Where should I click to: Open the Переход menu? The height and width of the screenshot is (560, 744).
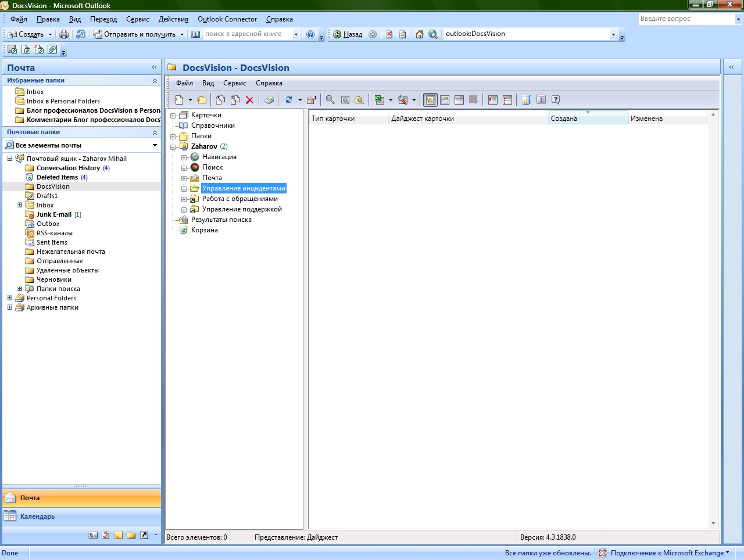tap(103, 19)
